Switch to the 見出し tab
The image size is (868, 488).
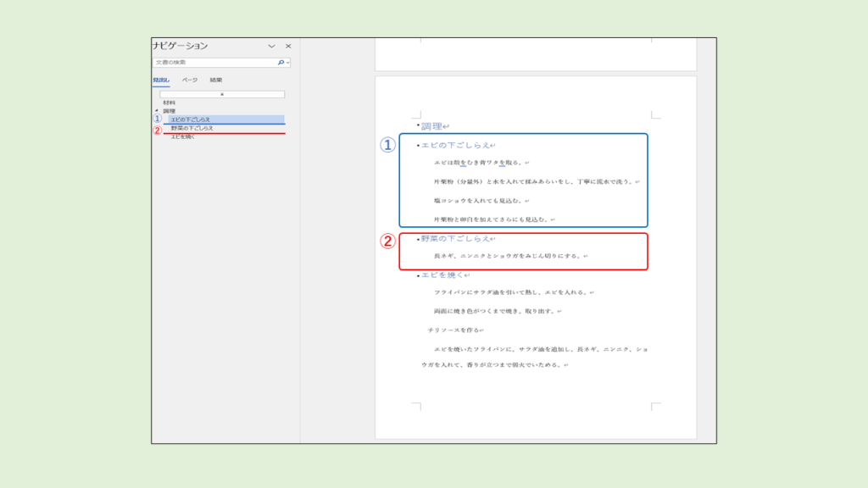pos(161,80)
